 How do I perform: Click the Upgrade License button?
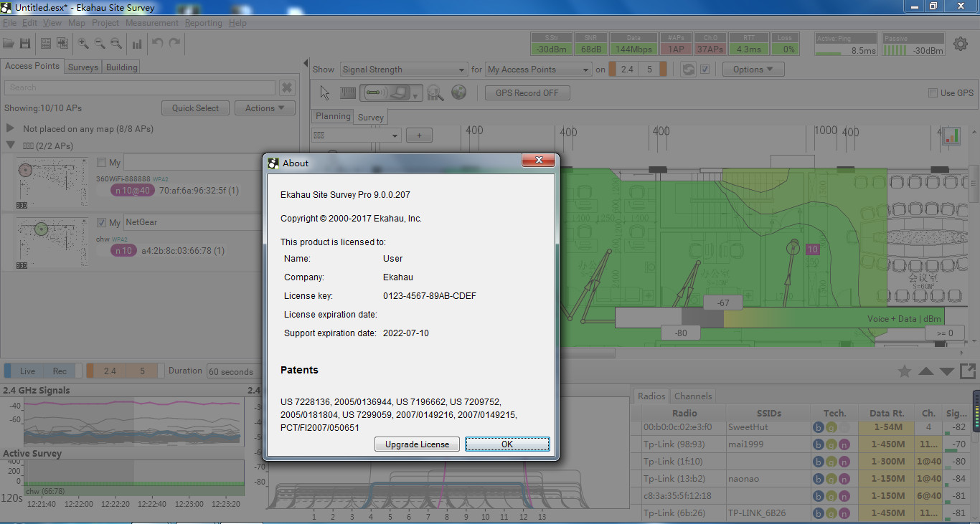click(x=417, y=444)
